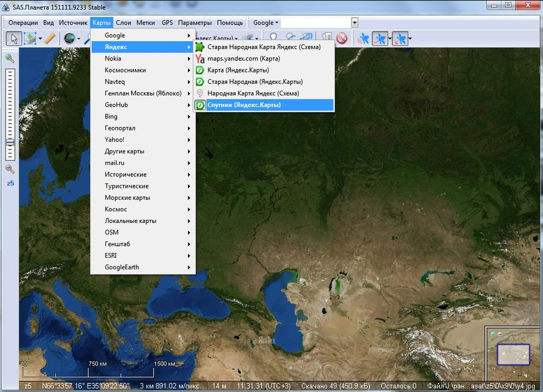Image resolution: width=543 pixels, height=392 pixels.
Task: Toggle the follow GPS position button
Action: tap(400, 39)
